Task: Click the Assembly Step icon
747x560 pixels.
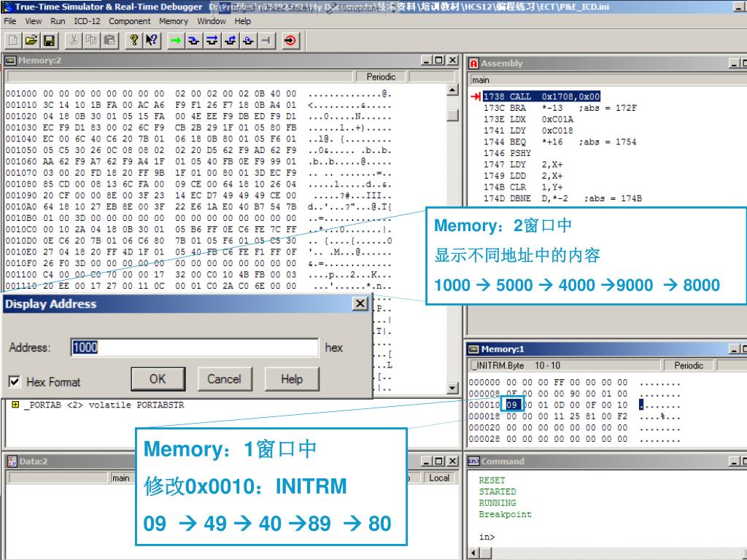Action: pyautogui.click(x=248, y=41)
